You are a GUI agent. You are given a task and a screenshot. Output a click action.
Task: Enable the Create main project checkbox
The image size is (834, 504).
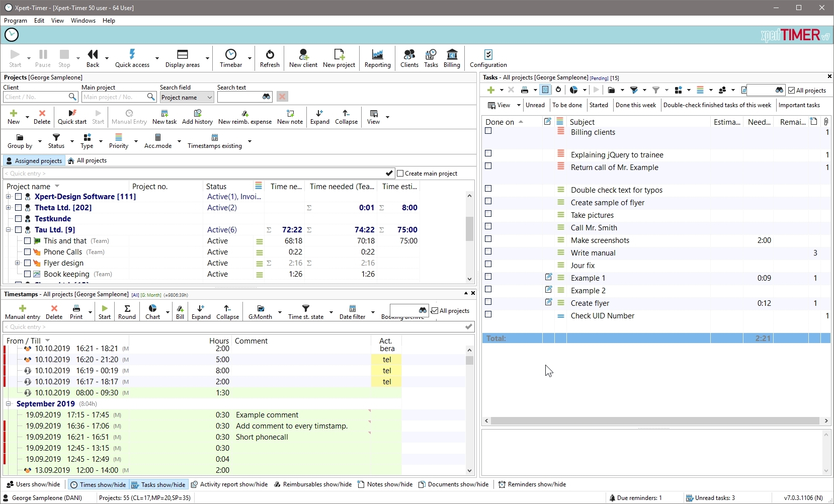400,174
